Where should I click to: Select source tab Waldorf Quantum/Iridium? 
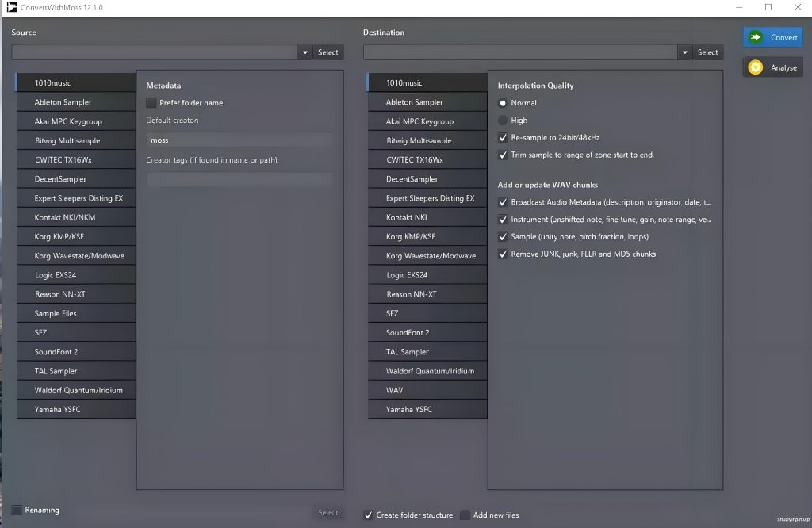tap(76, 390)
